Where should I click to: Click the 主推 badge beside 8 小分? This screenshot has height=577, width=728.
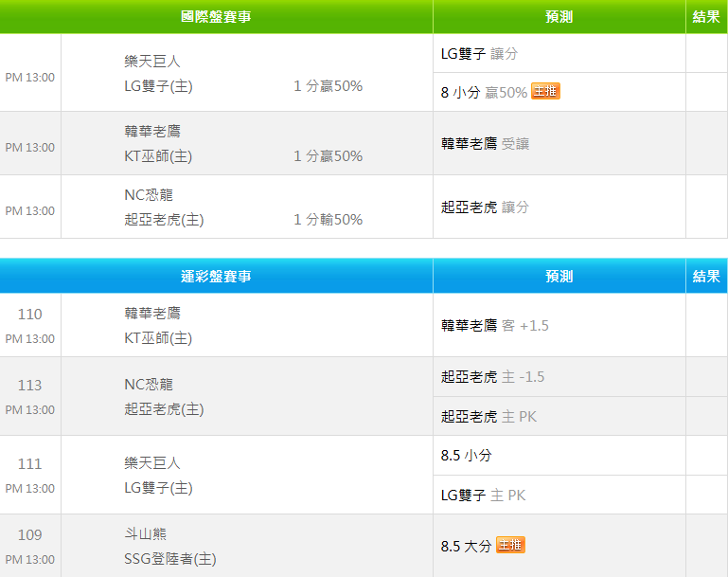point(545,91)
